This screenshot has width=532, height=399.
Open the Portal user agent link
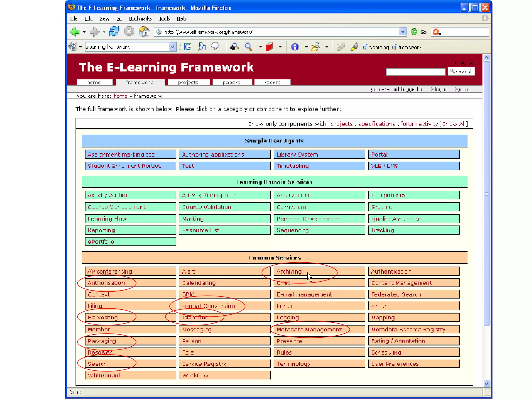coord(379,155)
